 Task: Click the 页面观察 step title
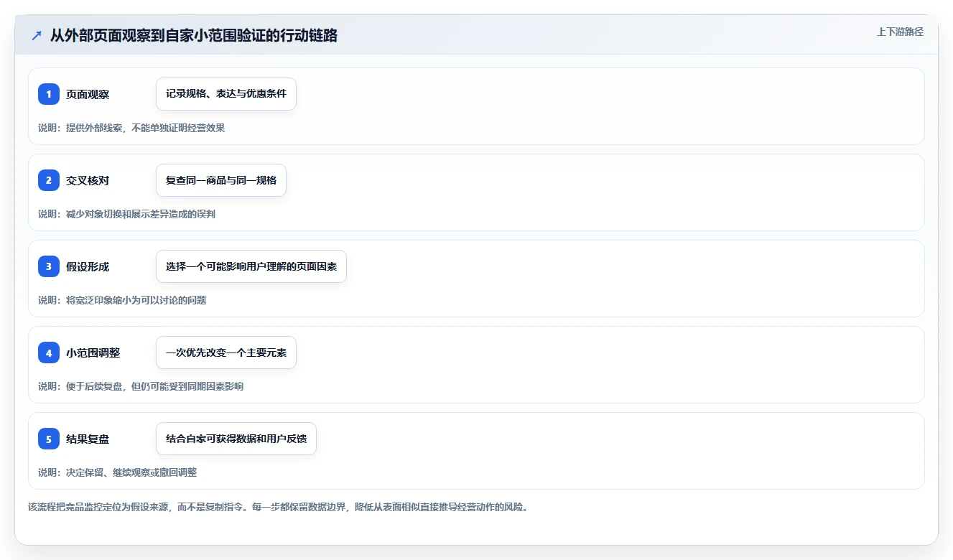(x=88, y=94)
